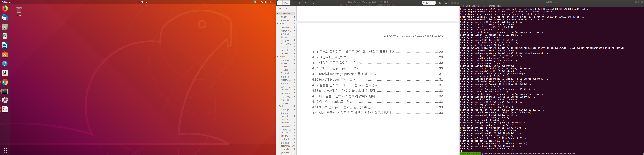Open Ubuntu Software in the dock
Image resolution: width=644 pixels, height=155 pixels.
(5, 54)
